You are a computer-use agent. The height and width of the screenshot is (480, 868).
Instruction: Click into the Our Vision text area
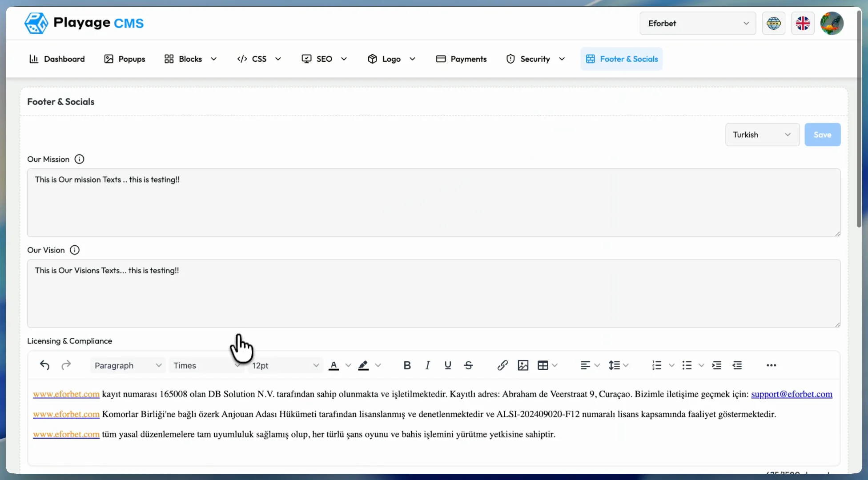[x=434, y=294]
